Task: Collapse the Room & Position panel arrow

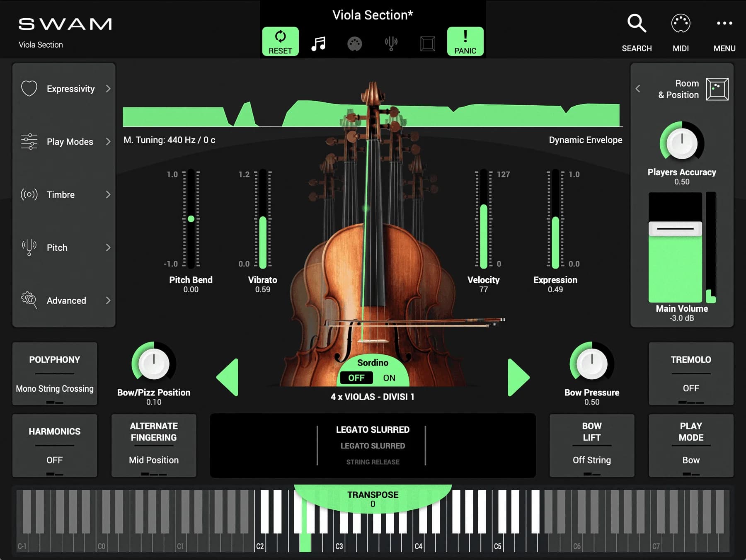Action: [638, 89]
